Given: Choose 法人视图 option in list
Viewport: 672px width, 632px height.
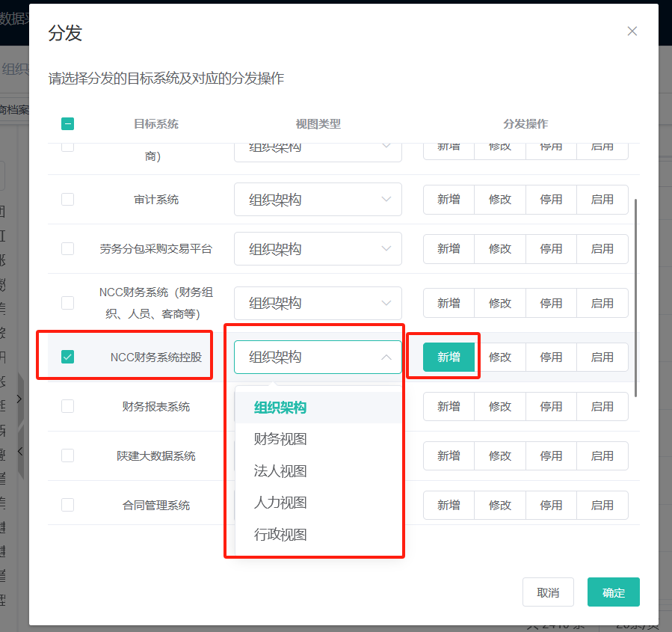Looking at the screenshot, I should coord(280,471).
